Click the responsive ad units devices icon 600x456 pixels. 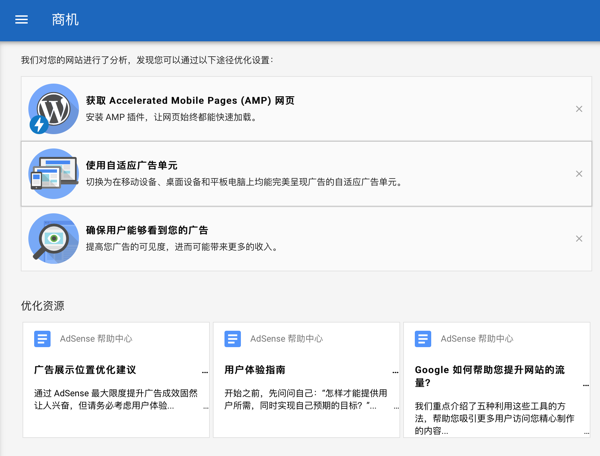pyautogui.click(x=54, y=174)
